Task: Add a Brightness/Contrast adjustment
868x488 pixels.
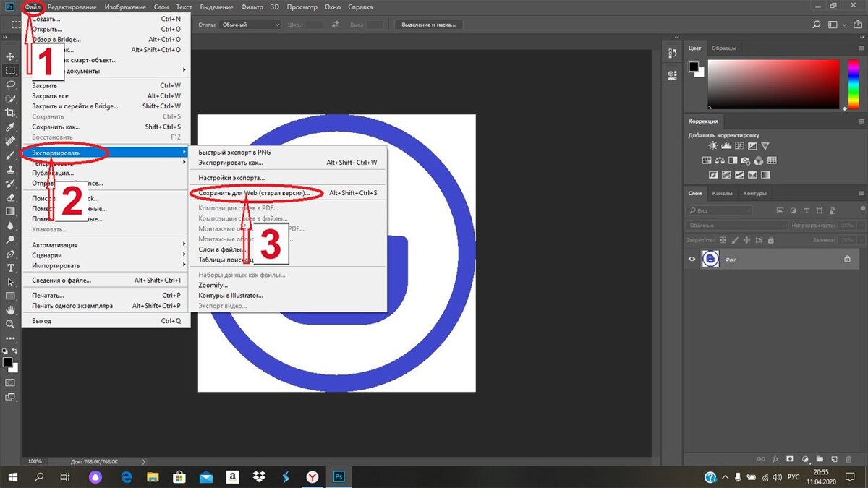Action: (712, 146)
